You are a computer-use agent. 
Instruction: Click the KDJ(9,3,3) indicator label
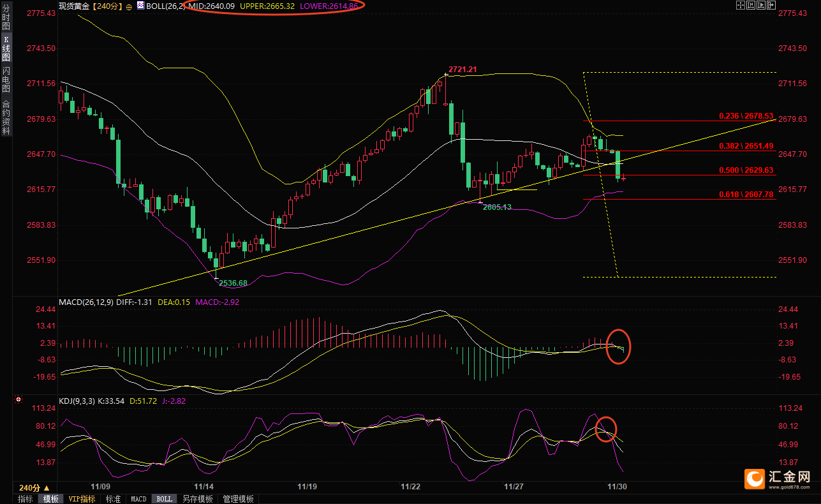(x=77, y=401)
